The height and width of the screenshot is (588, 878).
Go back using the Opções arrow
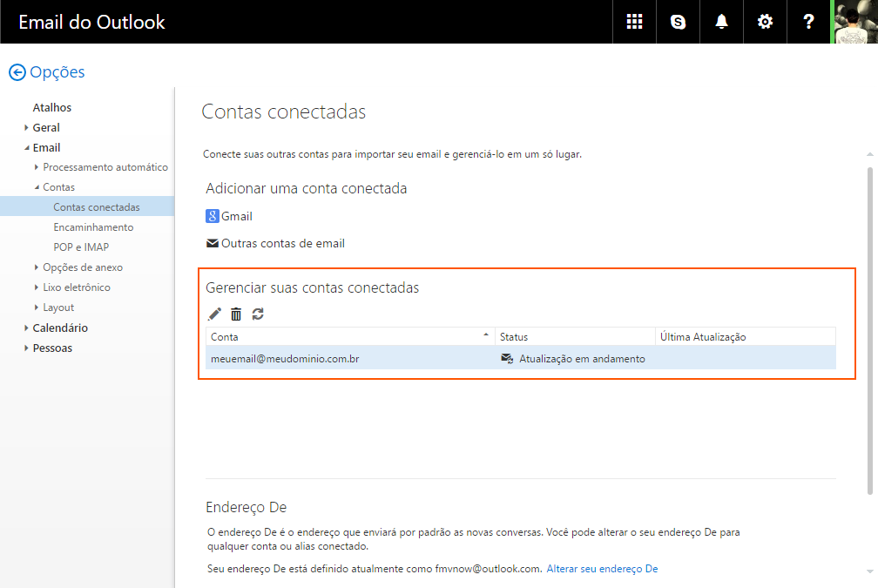click(x=17, y=72)
